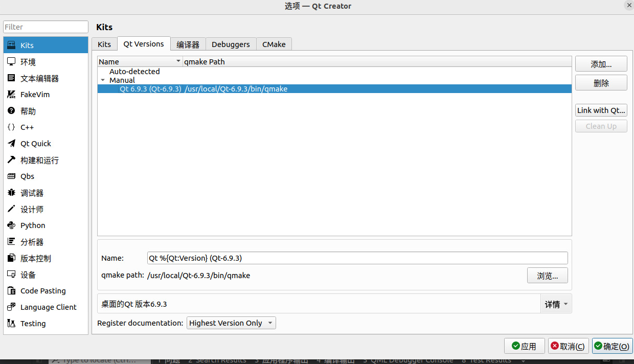Click the 桌面的Qt 版本6.9.3 summary text

click(x=134, y=304)
